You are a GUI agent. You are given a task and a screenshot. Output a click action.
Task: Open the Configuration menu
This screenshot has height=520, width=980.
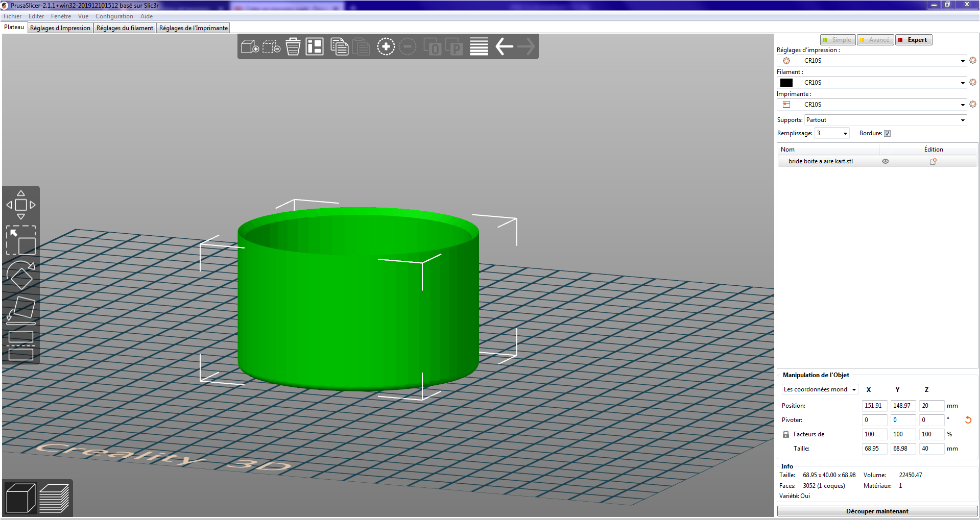[114, 16]
